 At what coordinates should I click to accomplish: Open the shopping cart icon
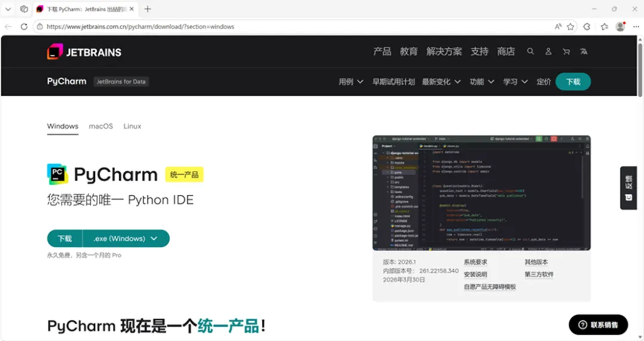[566, 51]
